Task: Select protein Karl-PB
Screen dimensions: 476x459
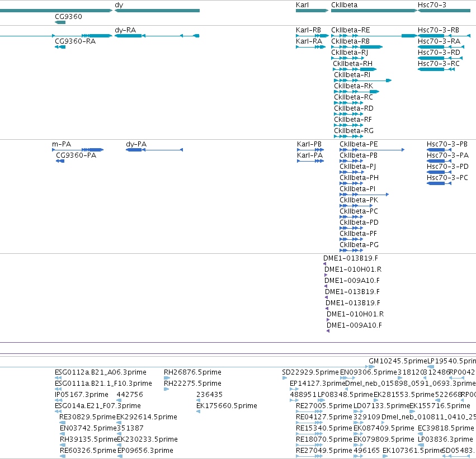Action: point(309,144)
